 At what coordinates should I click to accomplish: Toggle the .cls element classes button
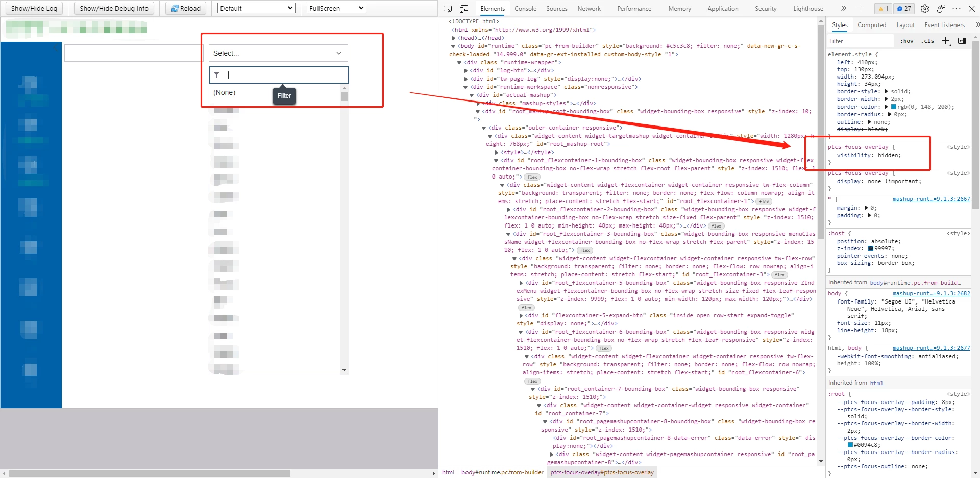928,41
